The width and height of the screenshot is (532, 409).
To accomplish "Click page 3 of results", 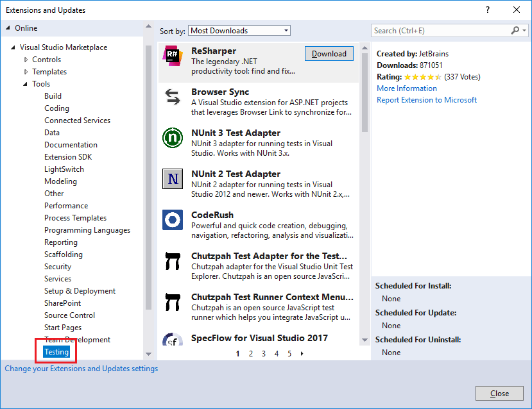I will (x=264, y=353).
